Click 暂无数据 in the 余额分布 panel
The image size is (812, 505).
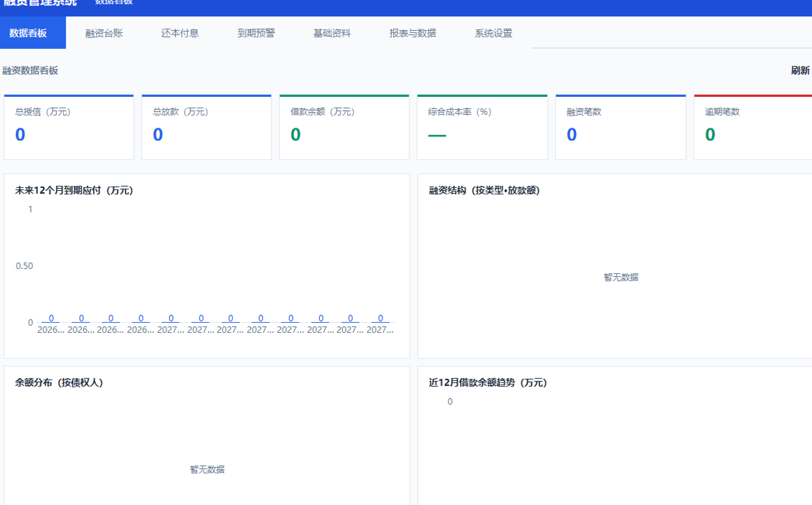tap(207, 469)
